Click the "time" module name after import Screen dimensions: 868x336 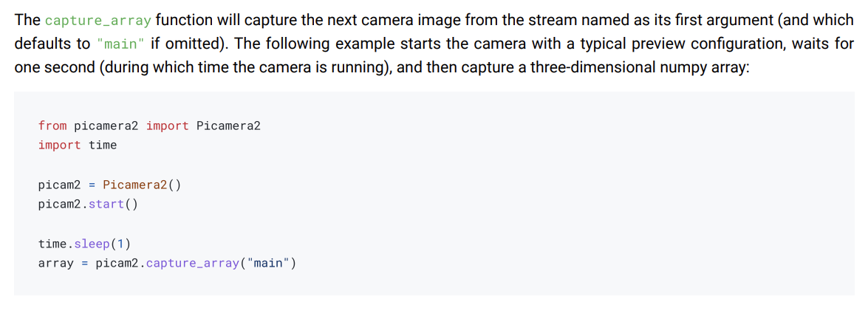(103, 145)
